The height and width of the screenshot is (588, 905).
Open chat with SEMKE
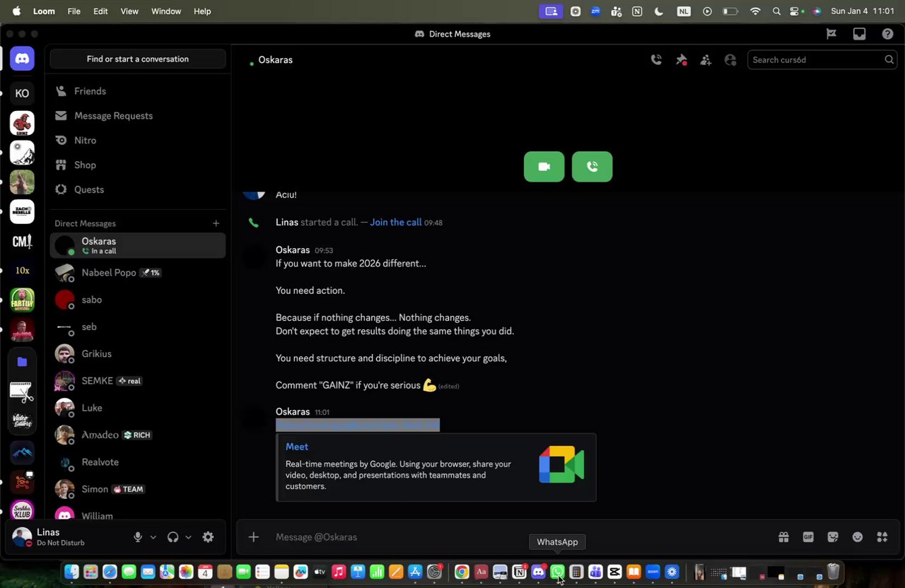tap(138, 381)
